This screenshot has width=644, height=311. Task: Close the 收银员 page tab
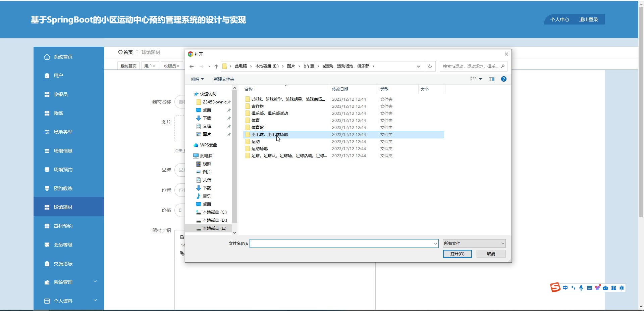point(178,66)
